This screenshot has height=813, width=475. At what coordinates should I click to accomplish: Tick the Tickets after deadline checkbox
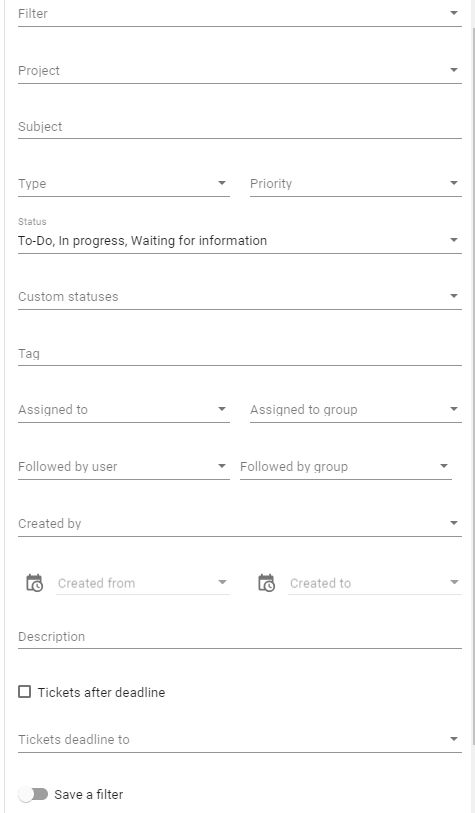pos(24,692)
